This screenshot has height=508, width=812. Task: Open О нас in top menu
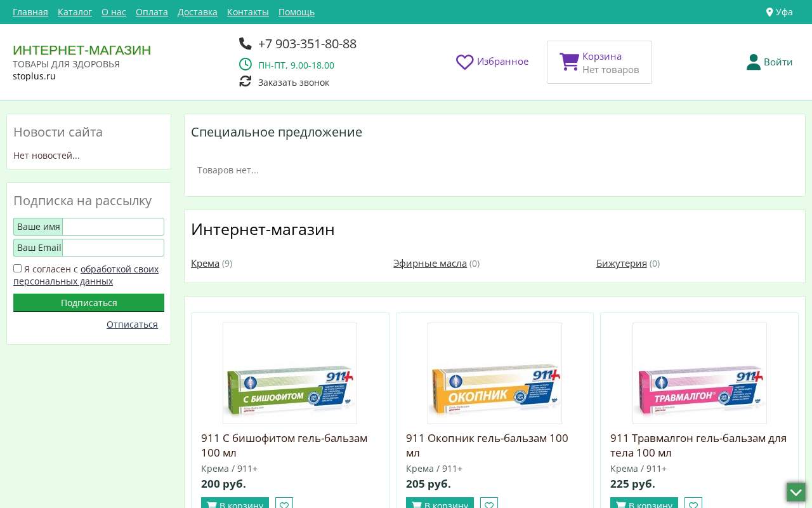point(114,12)
